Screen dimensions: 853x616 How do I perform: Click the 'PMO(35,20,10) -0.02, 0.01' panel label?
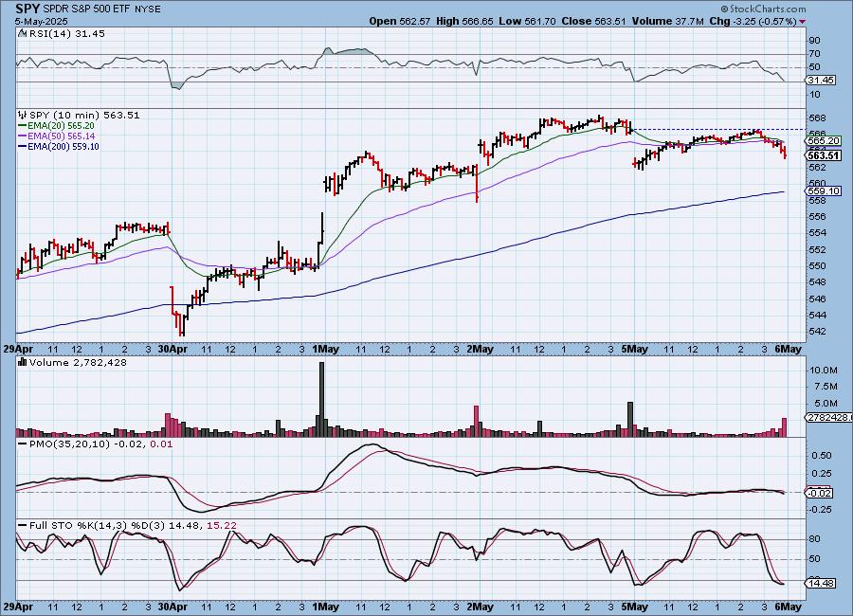coord(100,444)
